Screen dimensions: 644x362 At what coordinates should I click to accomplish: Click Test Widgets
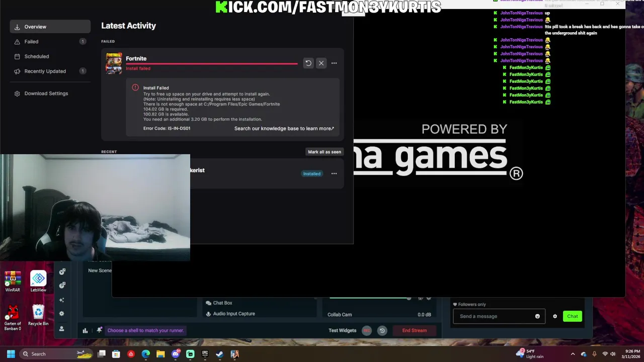(342, 330)
